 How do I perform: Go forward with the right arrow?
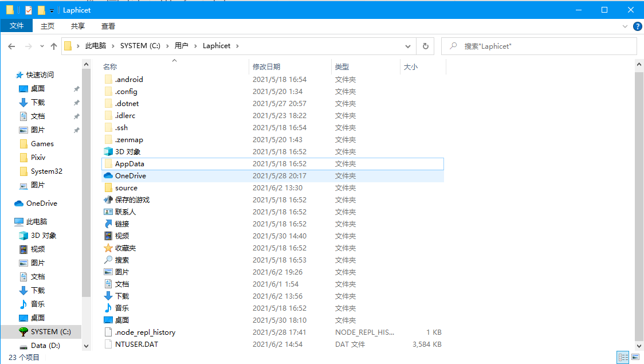(x=28, y=46)
